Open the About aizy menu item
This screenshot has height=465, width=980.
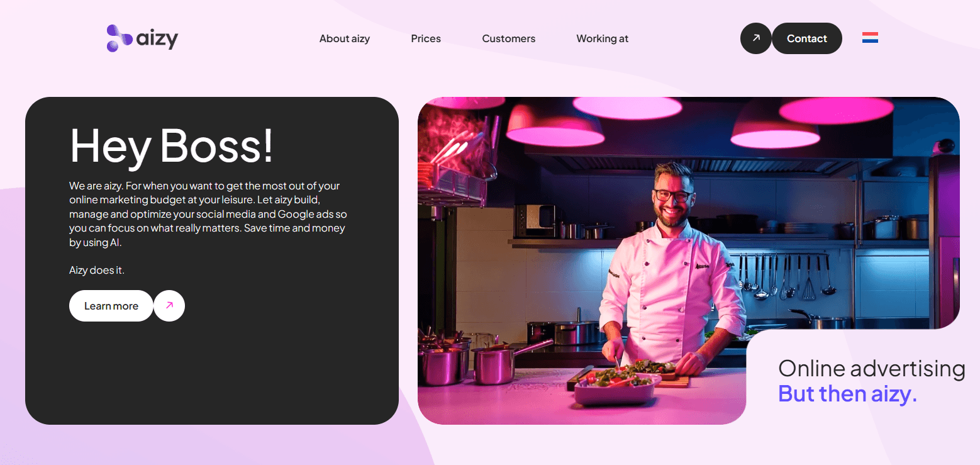pyautogui.click(x=345, y=38)
